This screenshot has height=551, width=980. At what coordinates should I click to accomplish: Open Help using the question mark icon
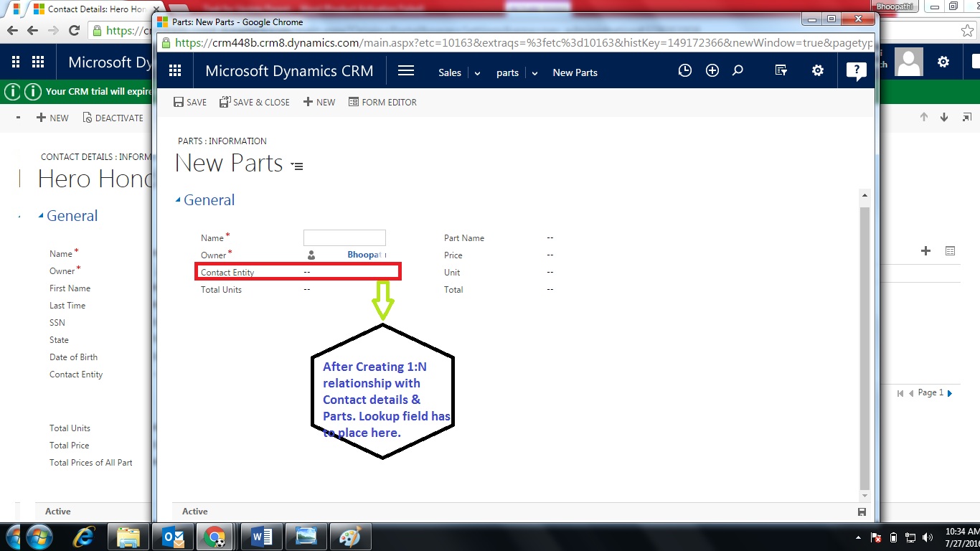(856, 70)
